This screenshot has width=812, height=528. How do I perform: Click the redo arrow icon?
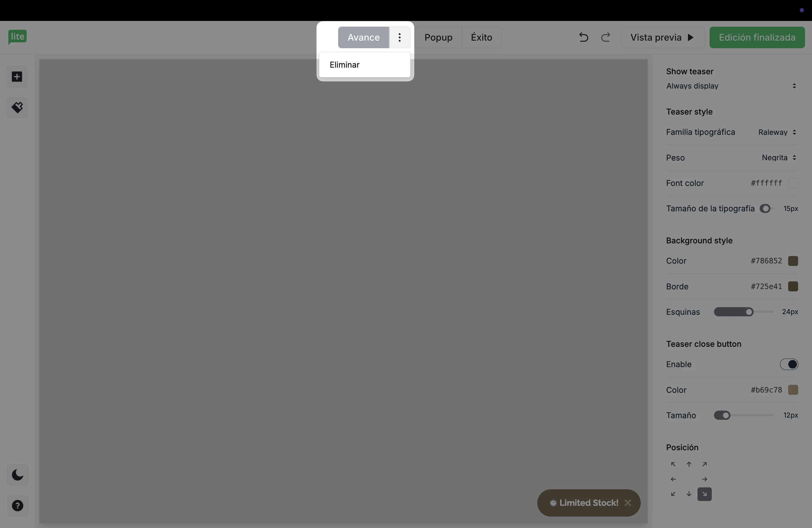606,37
